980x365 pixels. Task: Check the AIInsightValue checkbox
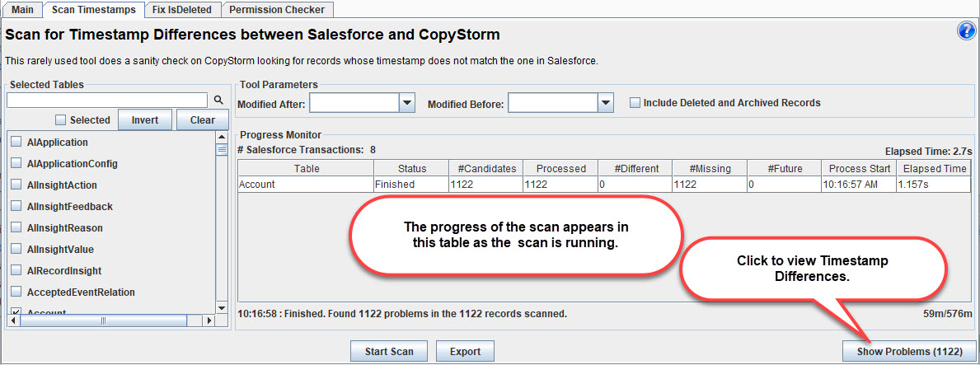pos(17,250)
